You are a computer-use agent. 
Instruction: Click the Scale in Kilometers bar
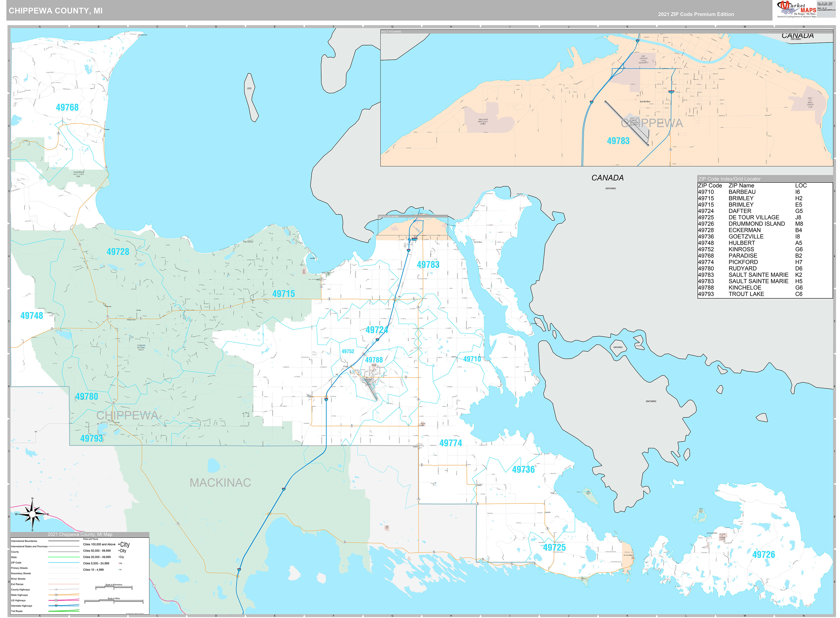[x=113, y=587]
